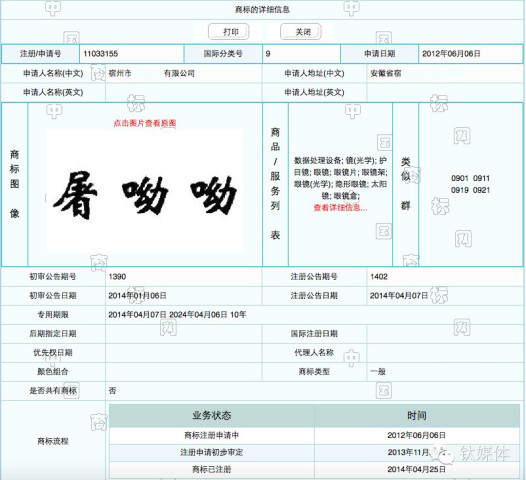526x480 pixels.
Task: Select the 注册申请初步审定 status row
Action: point(315,452)
